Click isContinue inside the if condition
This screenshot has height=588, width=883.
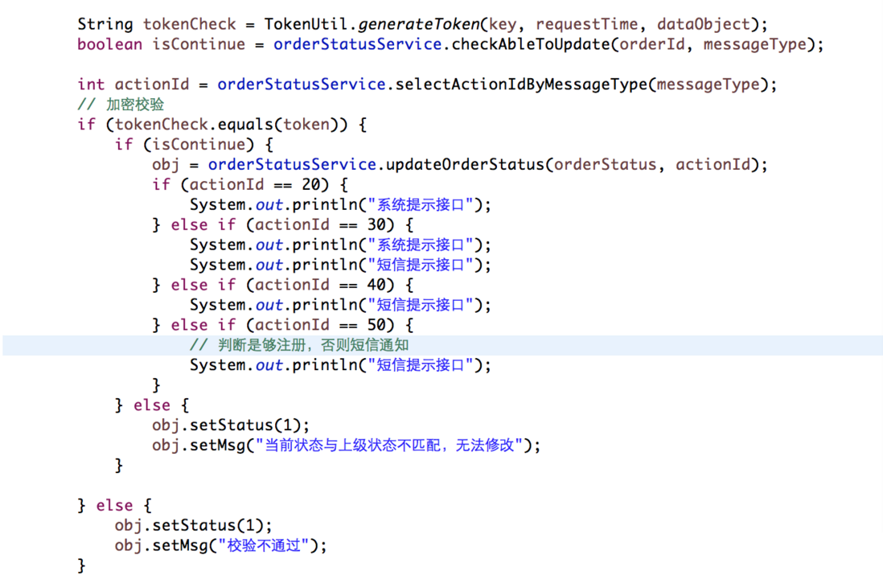tap(198, 145)
